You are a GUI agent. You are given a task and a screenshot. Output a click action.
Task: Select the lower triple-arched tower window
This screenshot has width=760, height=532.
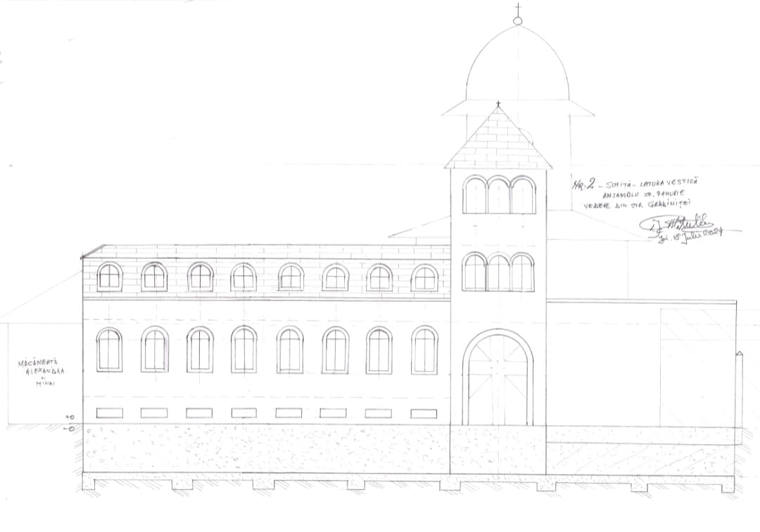(x=498, y=272)
